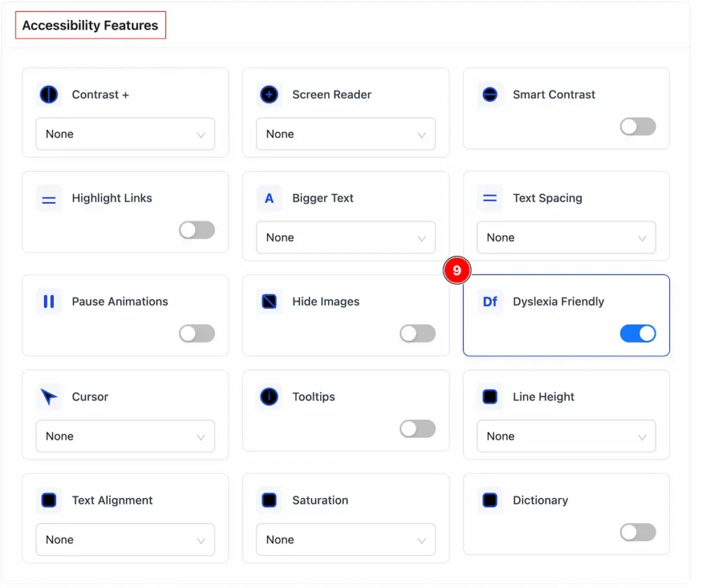The image size is (714, 588).
Task: Open the Saturation dropdown menu
Action: pyautogui.click(x=346, y=539)
